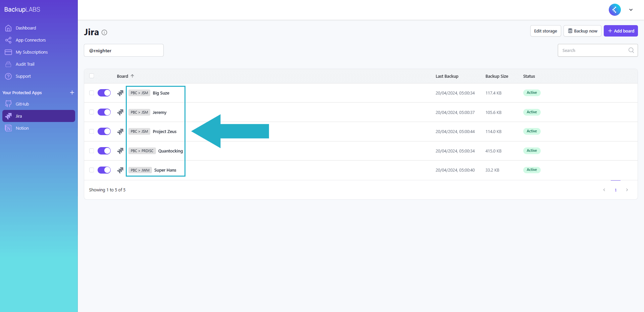Click Jira icon in Super Hans row

pos(120,170)
